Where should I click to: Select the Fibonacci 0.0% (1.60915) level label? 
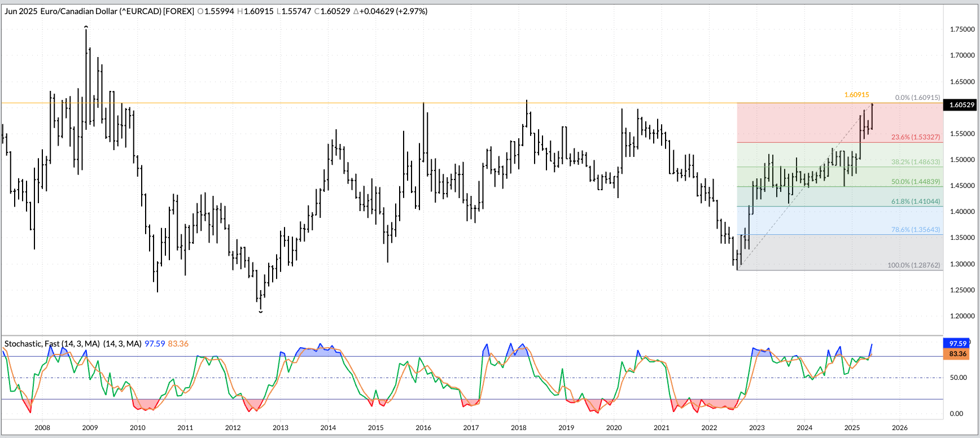[x=917, y=98]
